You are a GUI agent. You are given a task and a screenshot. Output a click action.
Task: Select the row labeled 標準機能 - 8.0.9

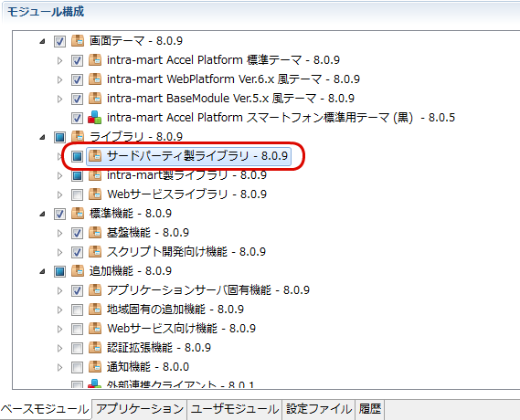click(131, 214)
